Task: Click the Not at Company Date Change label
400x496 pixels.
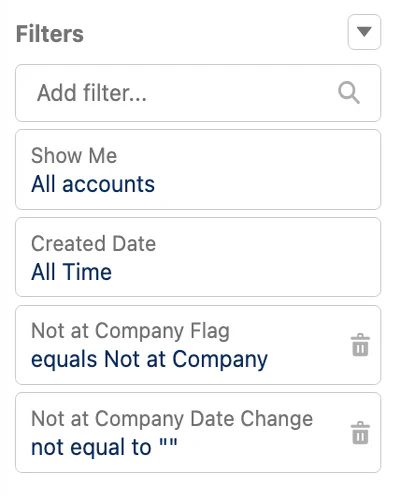Action: (x=172, y=419)
